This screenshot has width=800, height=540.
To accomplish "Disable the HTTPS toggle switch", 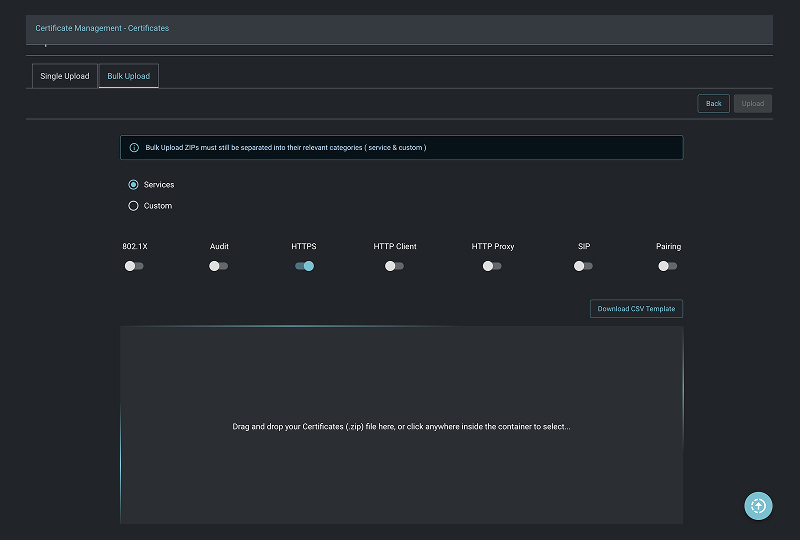I will (304, 266).
